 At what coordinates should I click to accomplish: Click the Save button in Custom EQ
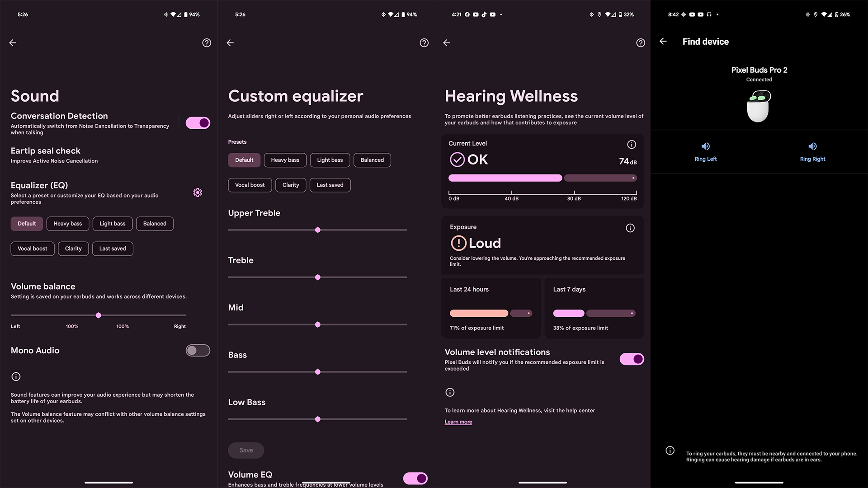click(245, 450)
